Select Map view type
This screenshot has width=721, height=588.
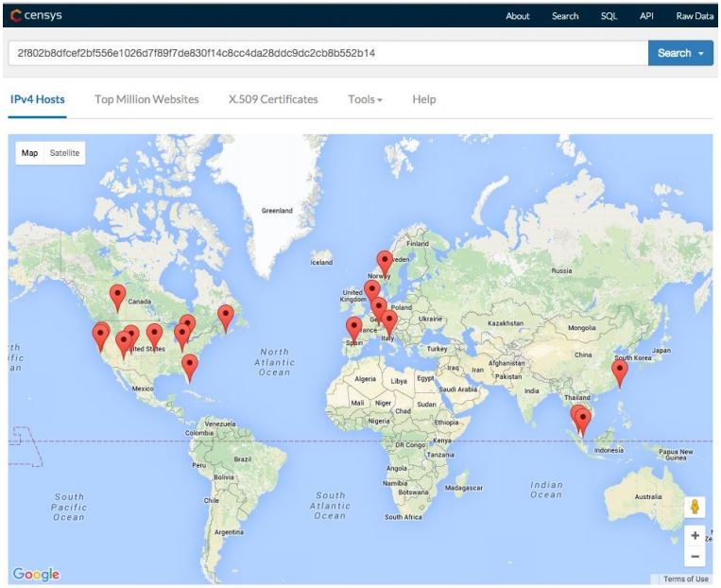[30, 153]
